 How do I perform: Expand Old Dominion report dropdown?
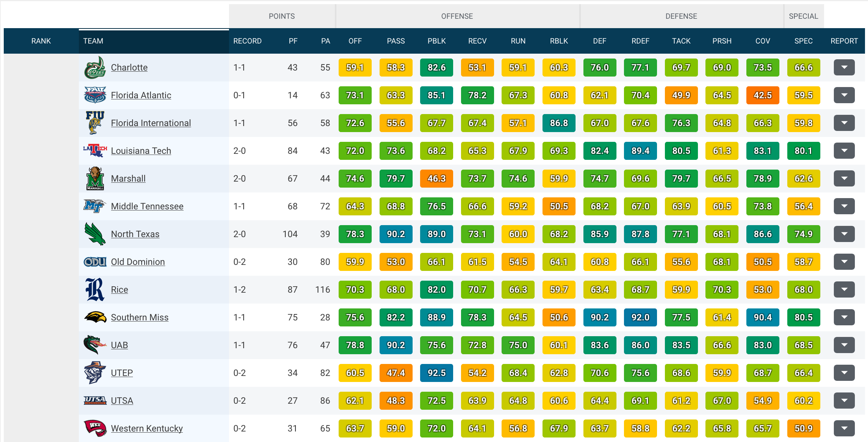[x=844, y=262]
